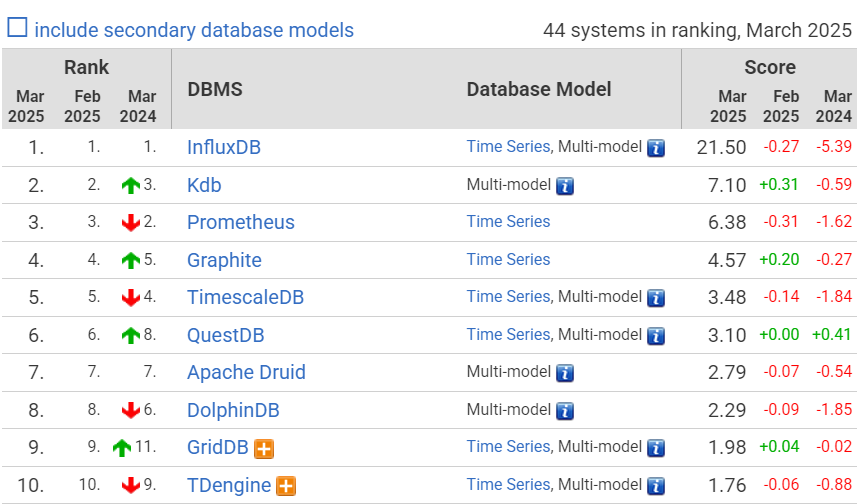
Task: Click TimescaleDB score value 3.48
Action: tap(726, 297)
